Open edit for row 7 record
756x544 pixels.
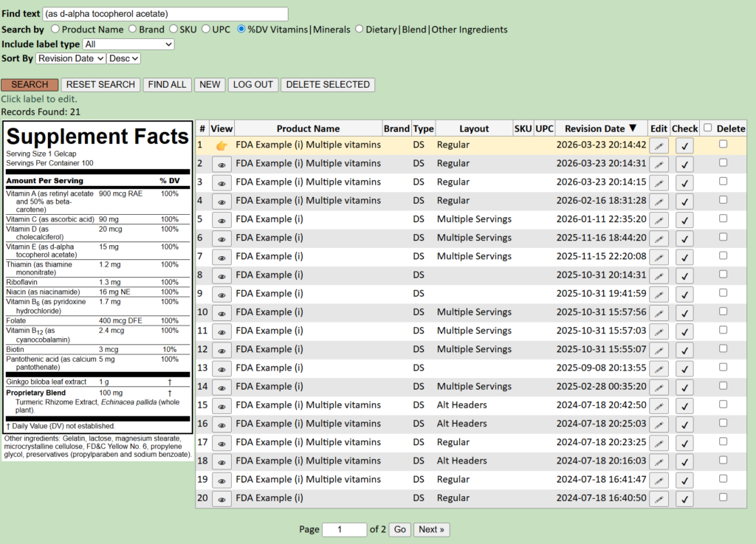tap(659, 257)
